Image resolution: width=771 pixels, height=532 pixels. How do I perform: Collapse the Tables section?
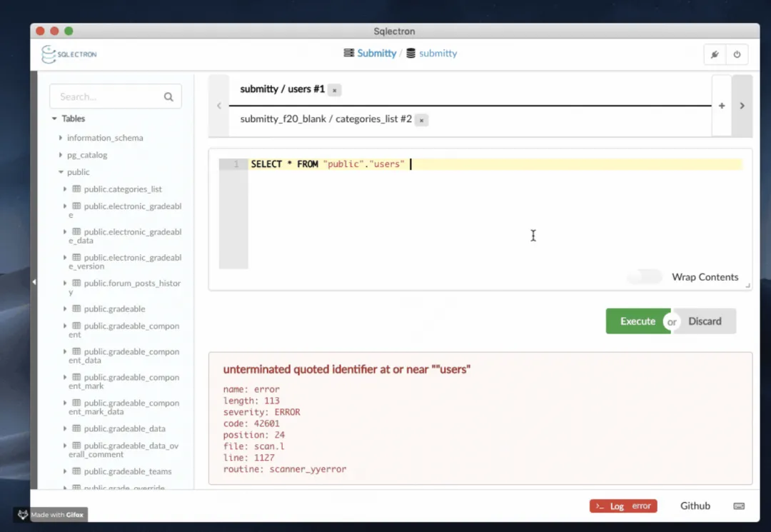tap(54, 119)
